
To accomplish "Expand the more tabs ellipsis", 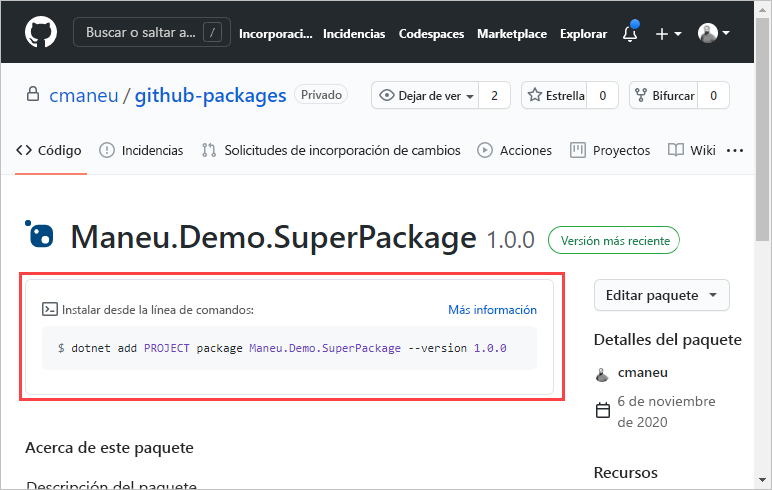I will click(x=735, y=151).
